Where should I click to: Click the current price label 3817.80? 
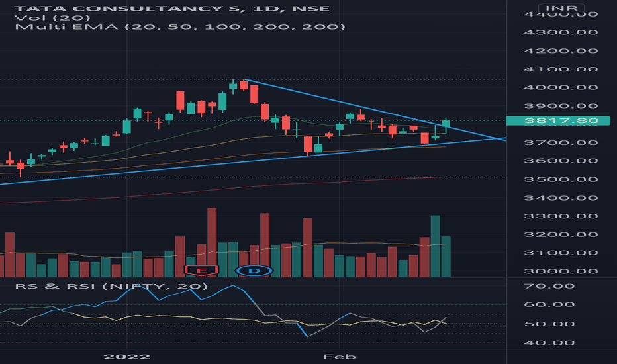point(558,120)
